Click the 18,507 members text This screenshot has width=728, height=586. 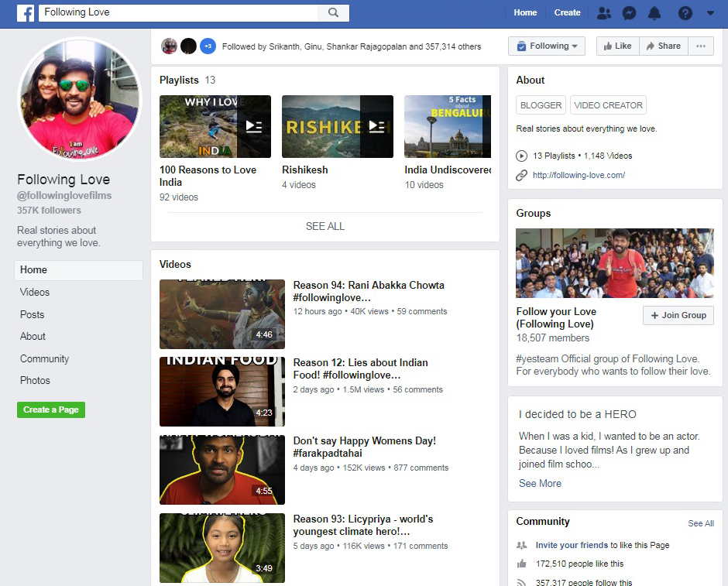pos(553,338)
